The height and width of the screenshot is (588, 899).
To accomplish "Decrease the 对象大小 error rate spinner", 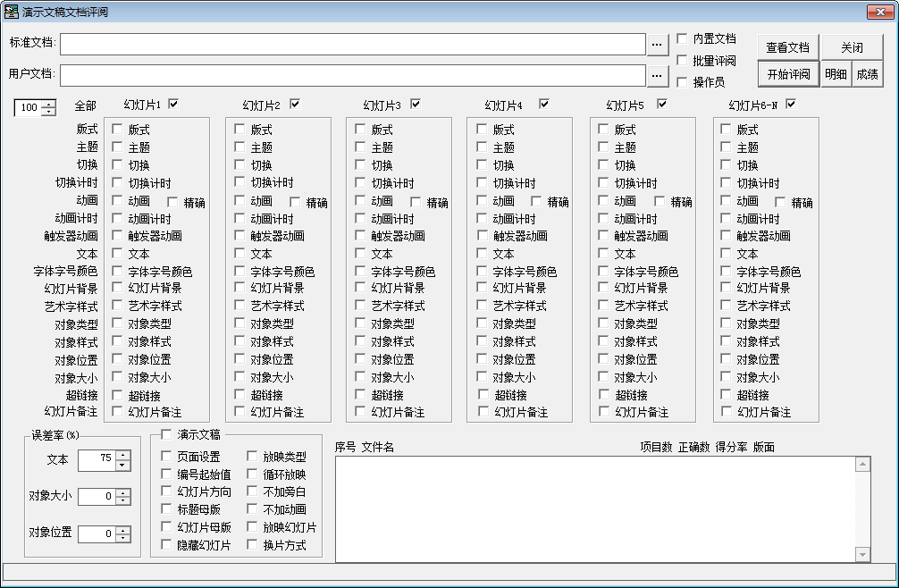I will point(123,501).
